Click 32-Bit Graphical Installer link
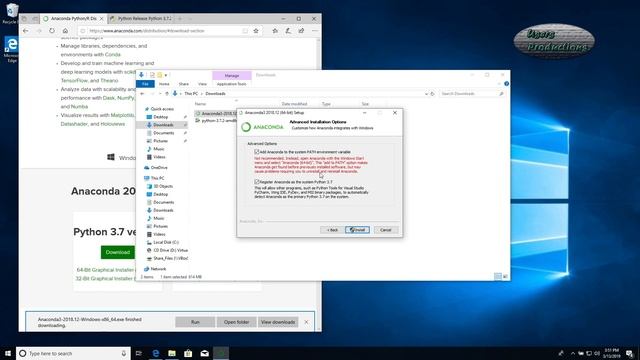 [x=105, y=278]
